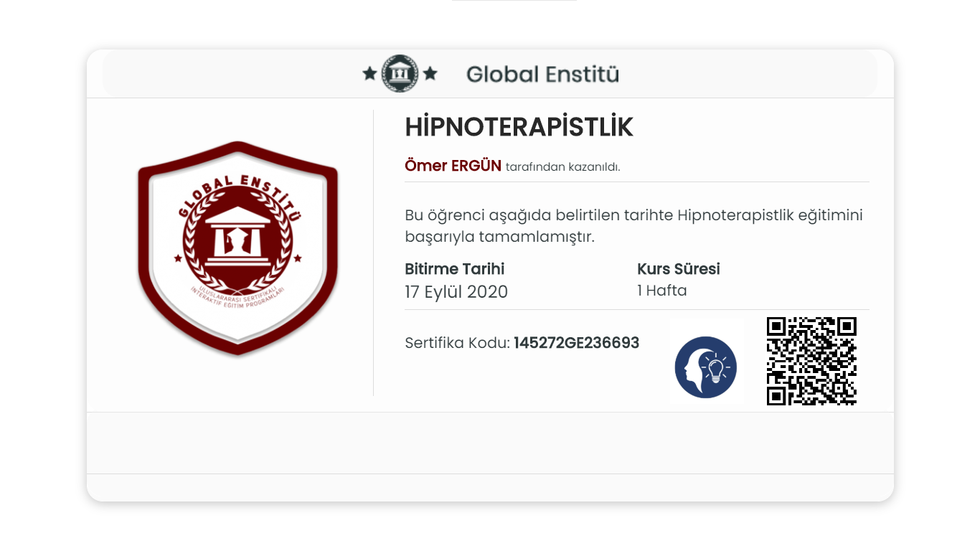Click the Sertifika Kodu label
Screen dimensions: 980x551
click(x=458, y=343)
